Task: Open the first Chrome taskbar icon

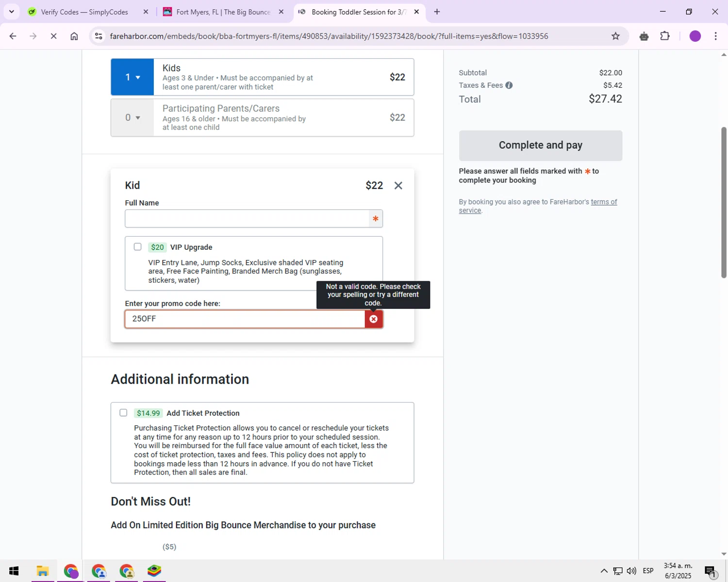Action: 71,571
